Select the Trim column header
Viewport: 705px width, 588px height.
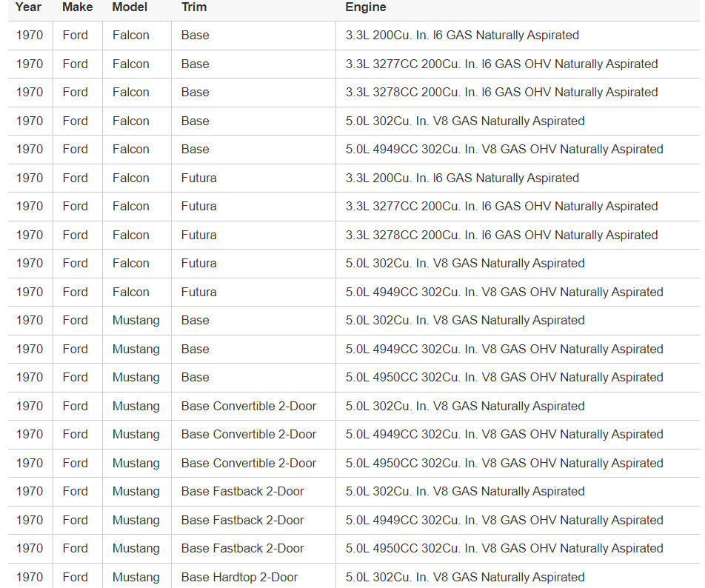(x=194, y=7)
